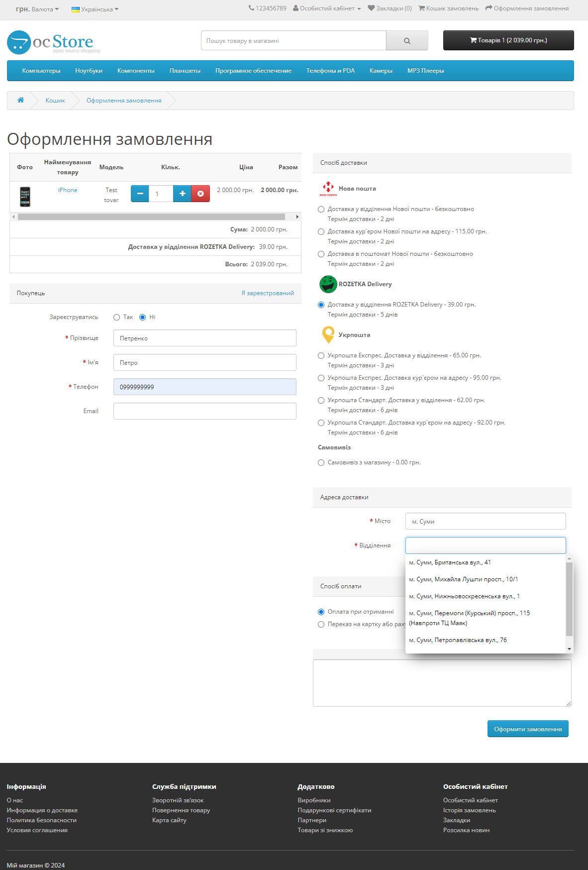Select Nova Poshta parcel locker delivery
Image resolution: width=588 pixels, height=870 pixels.
[x=321, y=254]
